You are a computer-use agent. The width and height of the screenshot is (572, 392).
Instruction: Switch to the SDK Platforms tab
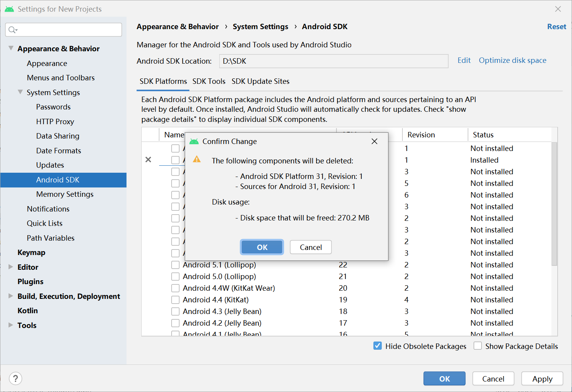(x=163, y=81)
